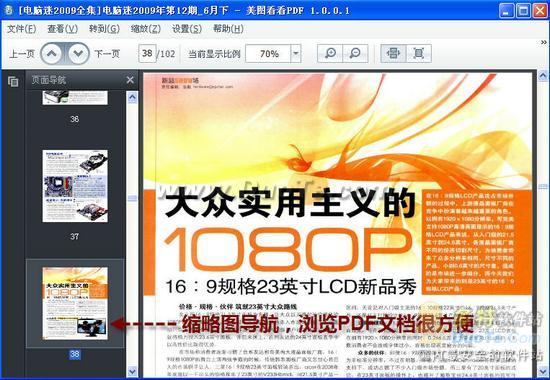Click thumbnail panel scrollbar down arrow
Screen dimensions: 550x380
(132, 371)
